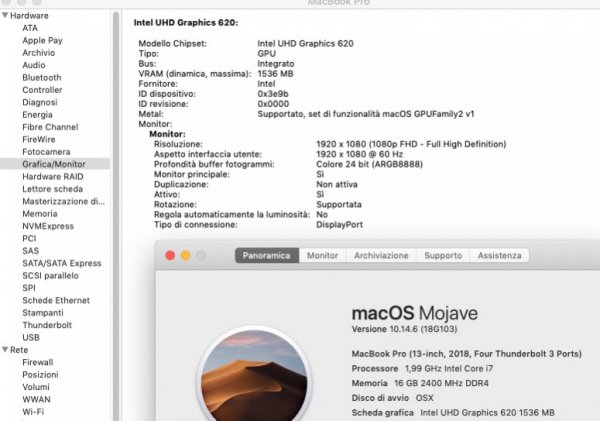The image size is (600, 421).
Task: Click the Versione 10.14.6 (18G103) text
Action: click(404, 329)
